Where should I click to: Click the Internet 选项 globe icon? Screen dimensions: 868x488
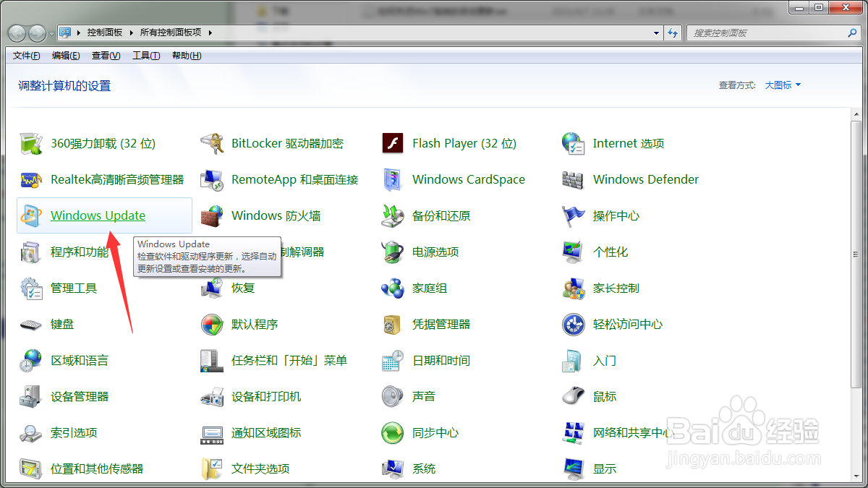(574, 143)
